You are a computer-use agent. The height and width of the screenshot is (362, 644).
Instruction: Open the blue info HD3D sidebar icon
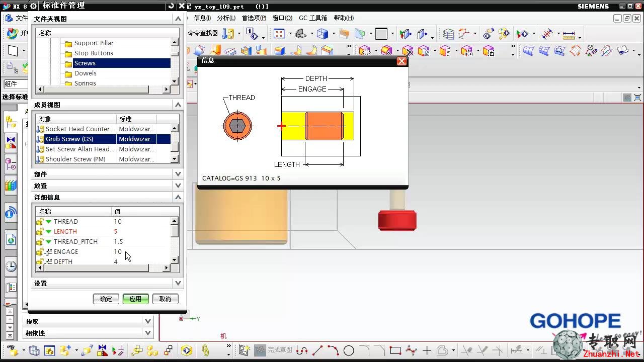coord(11,213)
